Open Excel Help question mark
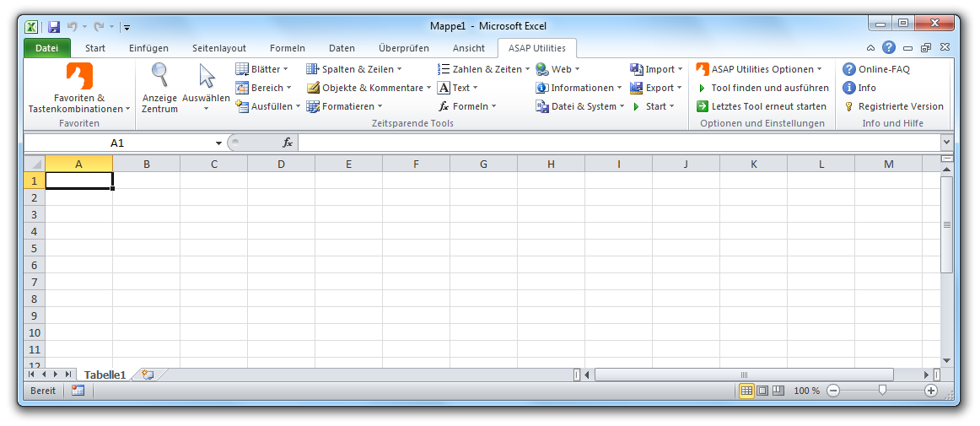 (889, 47)
